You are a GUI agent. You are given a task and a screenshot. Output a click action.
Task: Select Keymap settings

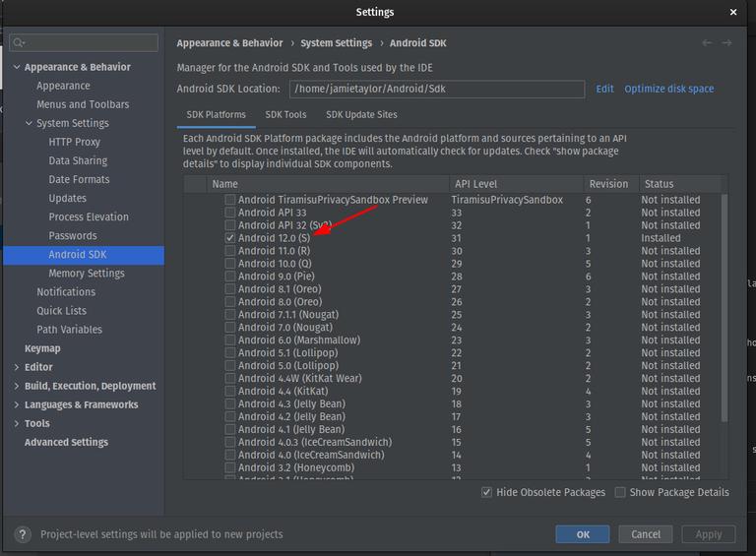tap(42, 348)
